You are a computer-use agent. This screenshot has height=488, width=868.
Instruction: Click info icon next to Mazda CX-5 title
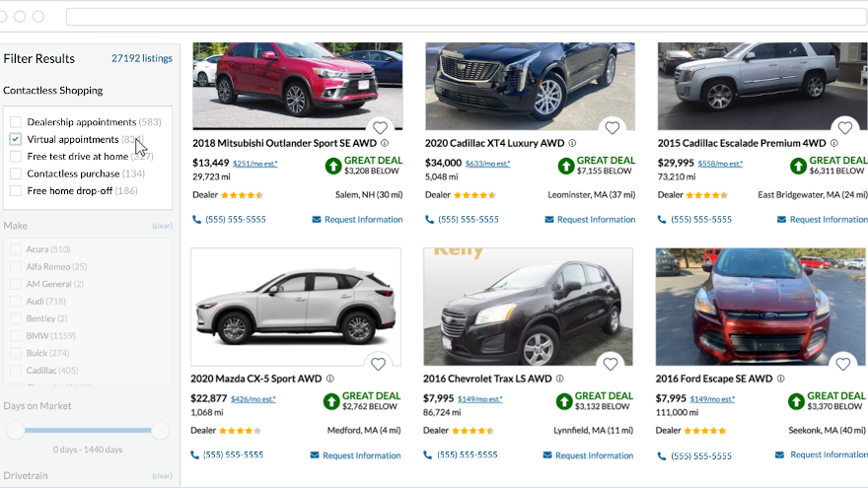(x=330, y=379)
